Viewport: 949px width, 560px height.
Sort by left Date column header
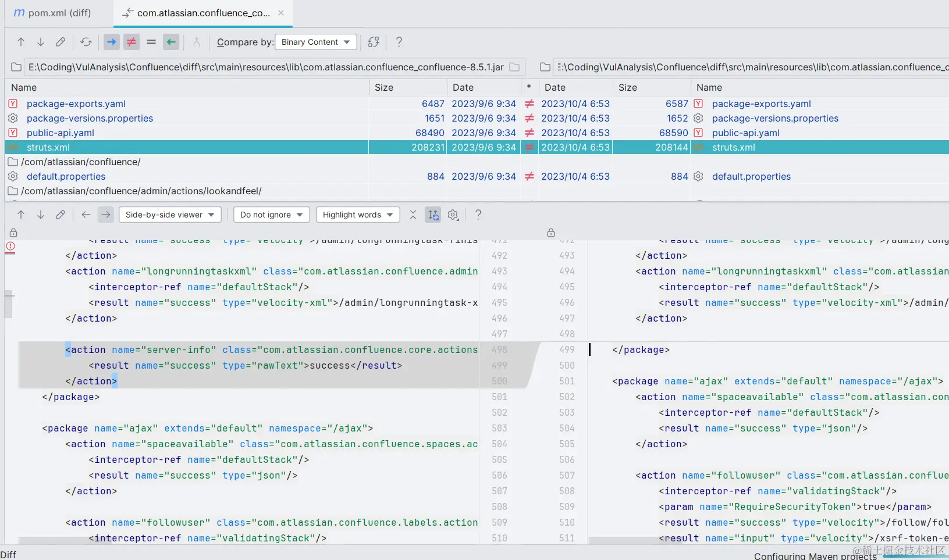(483, 87)
